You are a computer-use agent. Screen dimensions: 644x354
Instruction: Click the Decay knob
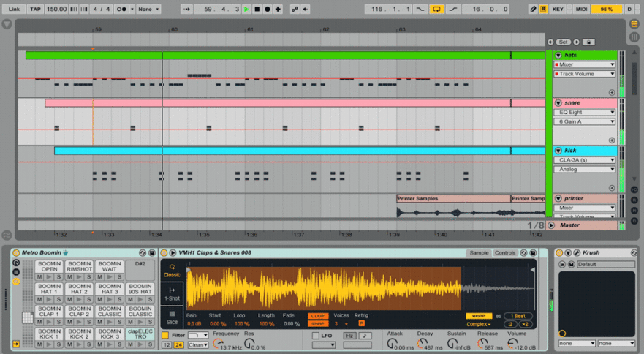423,343
